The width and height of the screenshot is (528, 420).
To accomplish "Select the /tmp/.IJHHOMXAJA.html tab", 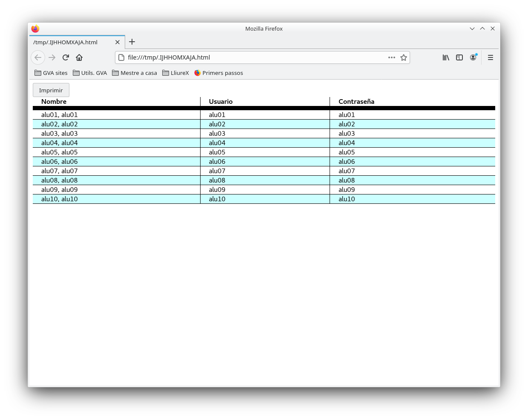I will click(68, 42).
